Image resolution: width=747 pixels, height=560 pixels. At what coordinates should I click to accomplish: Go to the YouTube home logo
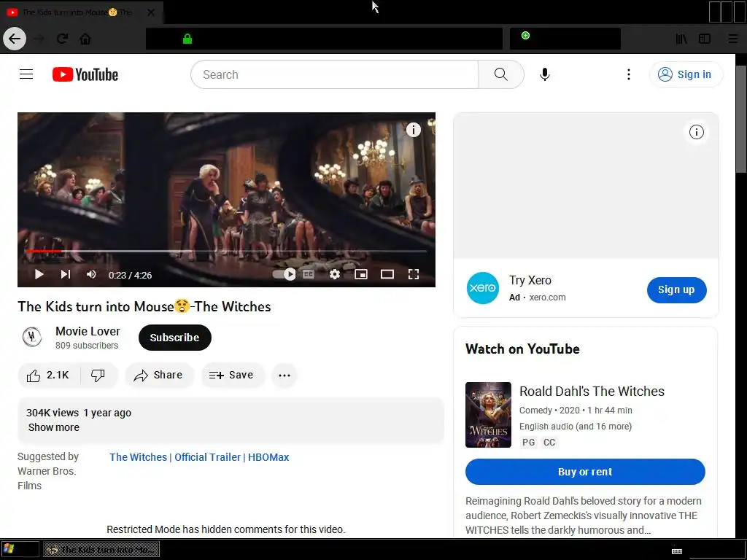point(85,74)
